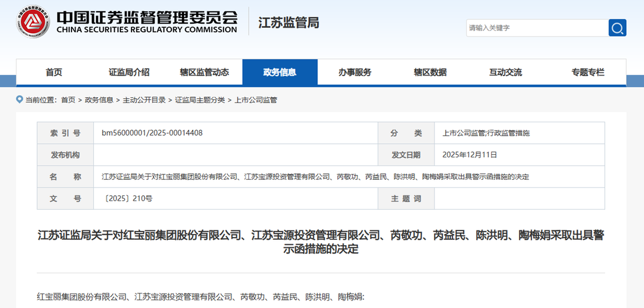Go to the 证监局介绍 tab
The image size is (644, 308).
(x=129, y=72)
